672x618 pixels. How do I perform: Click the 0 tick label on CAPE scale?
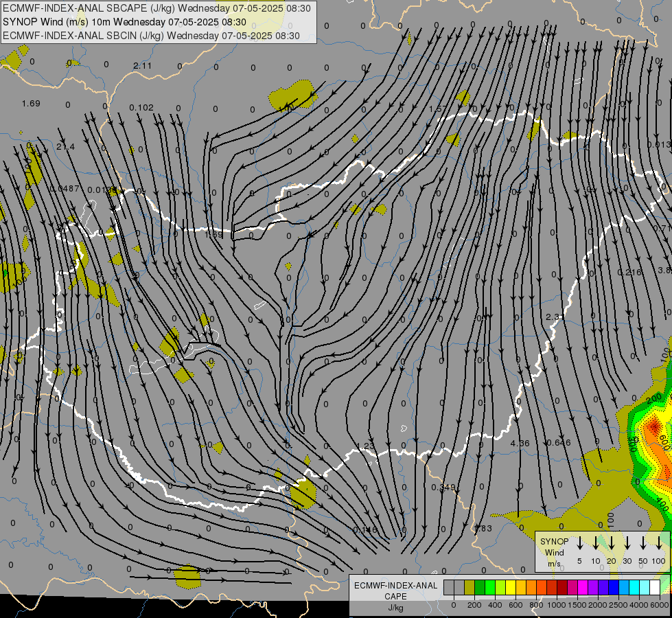point(454,605)
